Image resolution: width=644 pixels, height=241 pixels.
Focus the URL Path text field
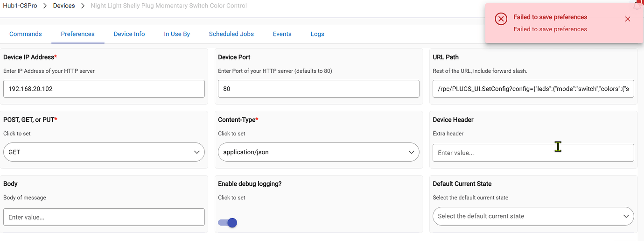point(533,89)
